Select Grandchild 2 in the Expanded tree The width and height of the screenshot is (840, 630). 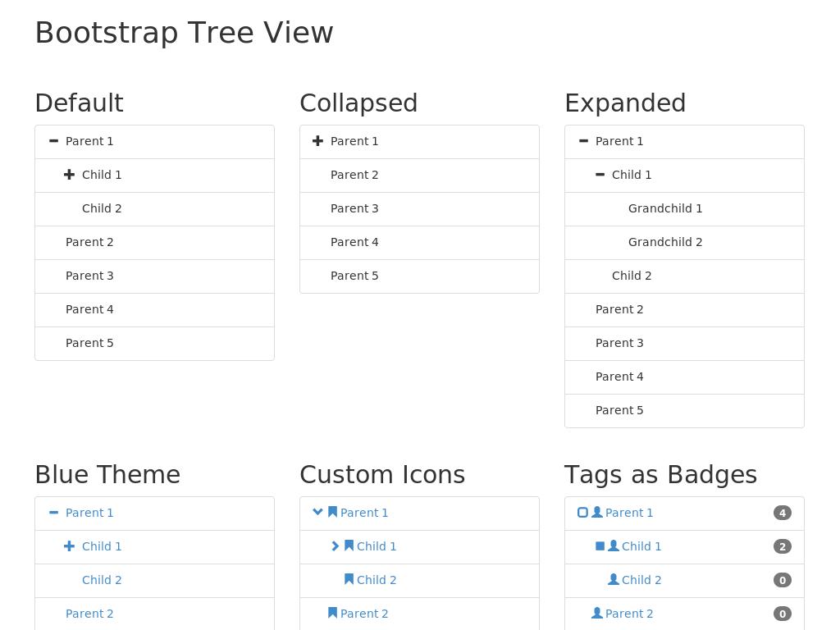point(665,242)
